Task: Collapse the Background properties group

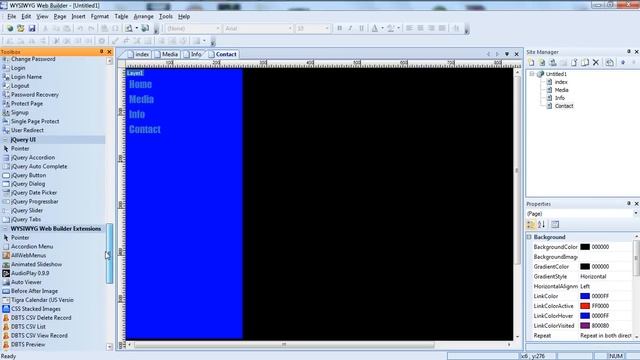Action: coord(529,237)
